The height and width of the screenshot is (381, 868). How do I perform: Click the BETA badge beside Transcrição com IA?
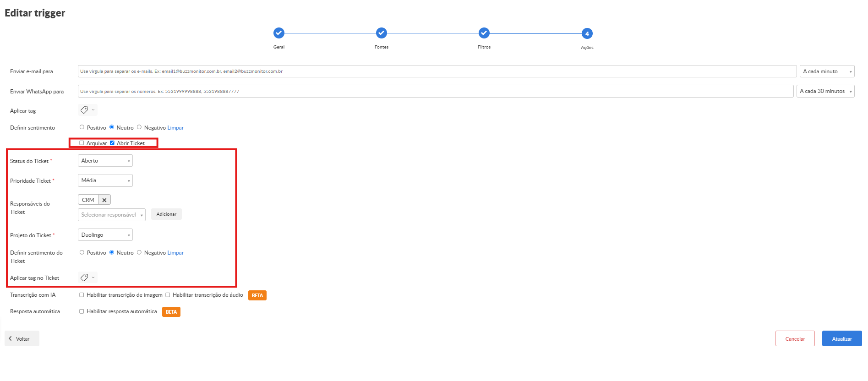[257, 295]
